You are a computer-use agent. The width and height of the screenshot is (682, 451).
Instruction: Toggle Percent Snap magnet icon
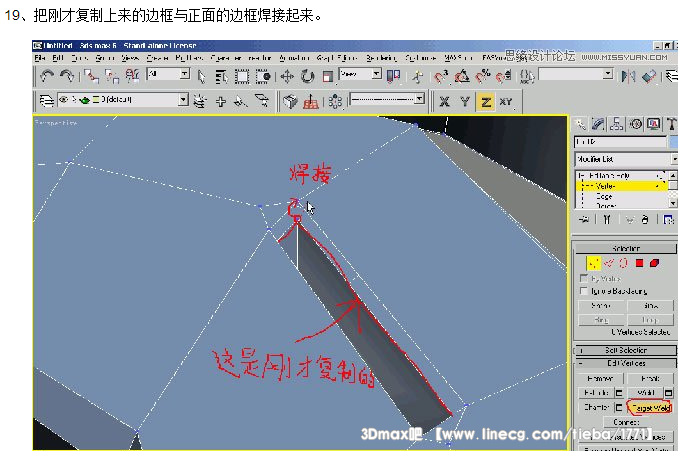click(x=483, y=77)
